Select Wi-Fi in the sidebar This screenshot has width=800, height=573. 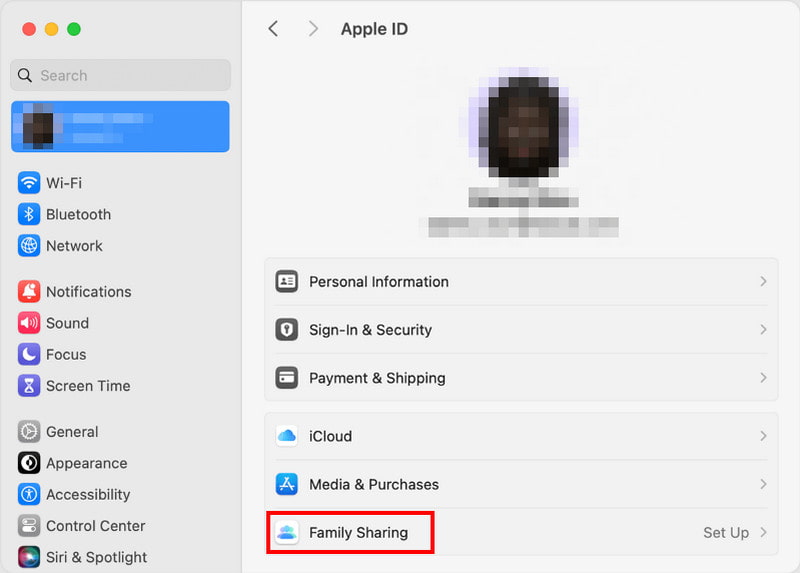coord(64,183)
